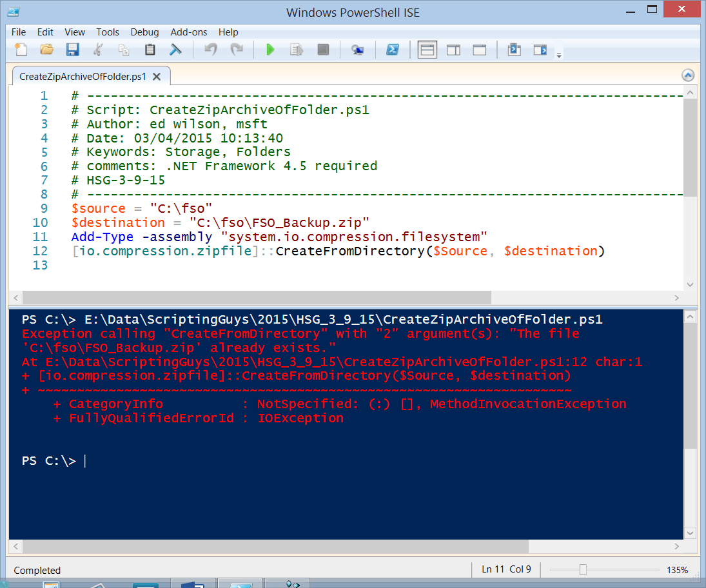Click the console prompt input area

coord(84,461)
